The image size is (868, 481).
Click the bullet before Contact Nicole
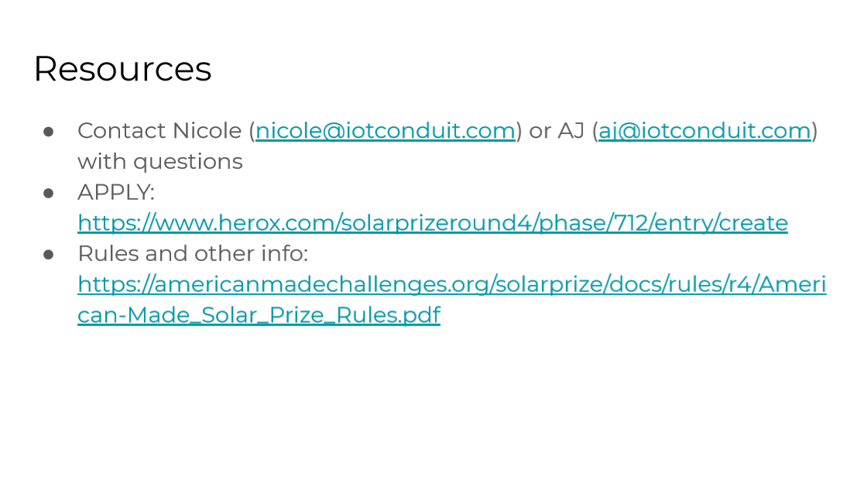coord(49,132)
